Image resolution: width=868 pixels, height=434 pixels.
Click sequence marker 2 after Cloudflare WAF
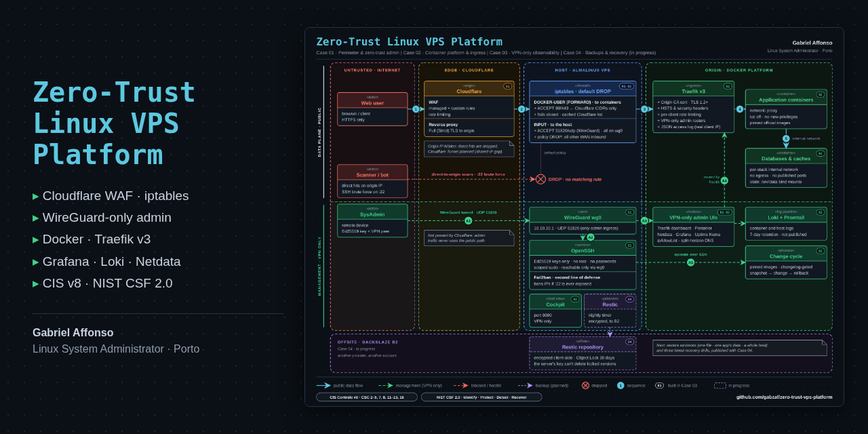(521, 109)
